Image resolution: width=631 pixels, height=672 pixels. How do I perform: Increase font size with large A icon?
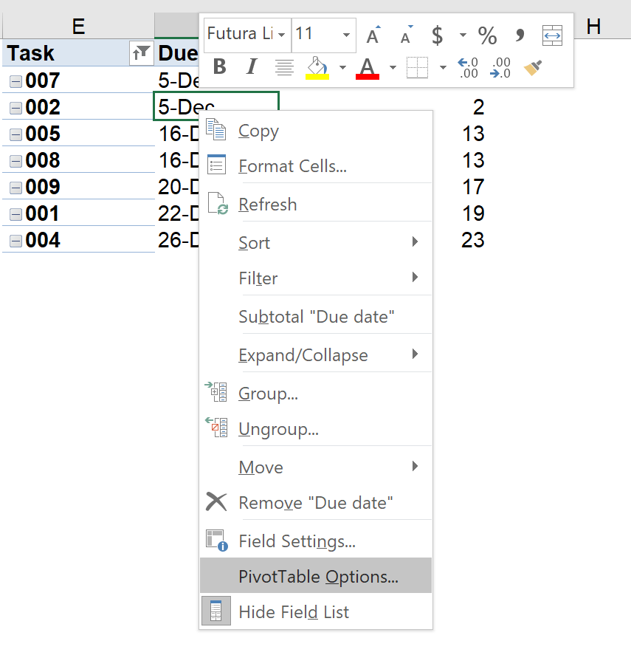373,35
